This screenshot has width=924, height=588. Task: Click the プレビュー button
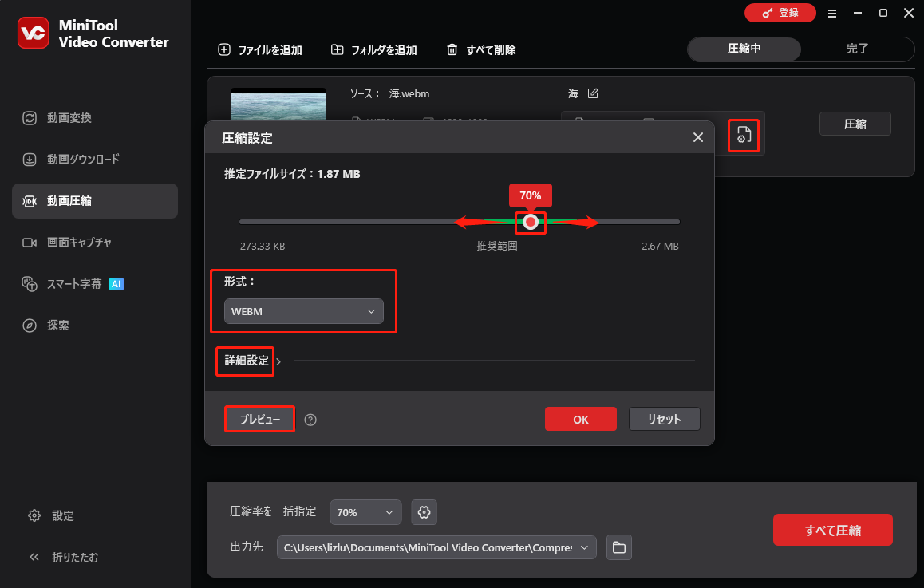(259, 419)
